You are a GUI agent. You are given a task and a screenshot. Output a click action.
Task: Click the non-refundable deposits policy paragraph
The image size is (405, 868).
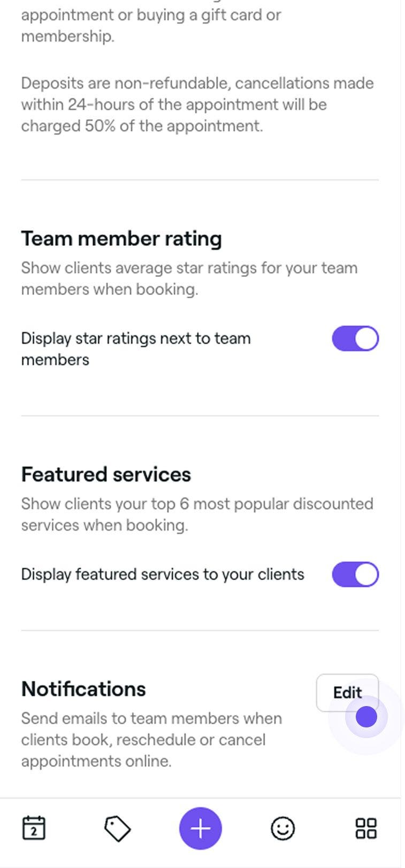197,104
